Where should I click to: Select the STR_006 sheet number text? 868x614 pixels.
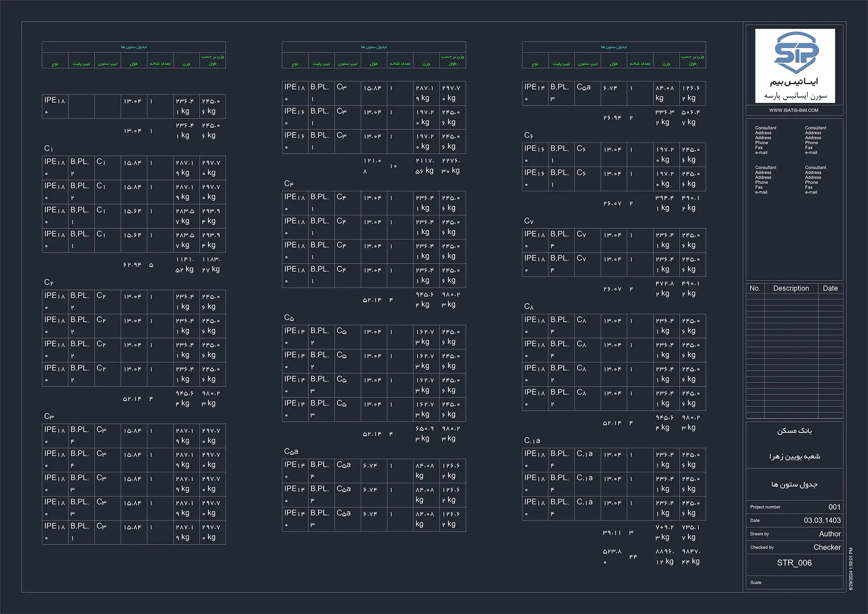point(794,563)
